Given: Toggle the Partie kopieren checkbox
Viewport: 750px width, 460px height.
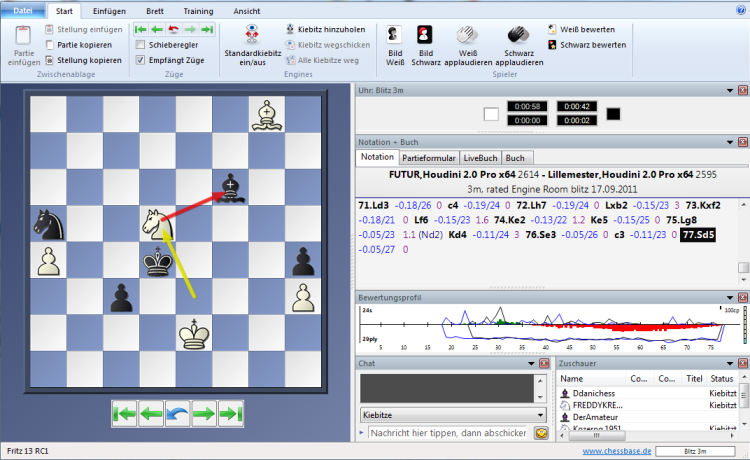Looking at the screenshot, I should [49, 45].
